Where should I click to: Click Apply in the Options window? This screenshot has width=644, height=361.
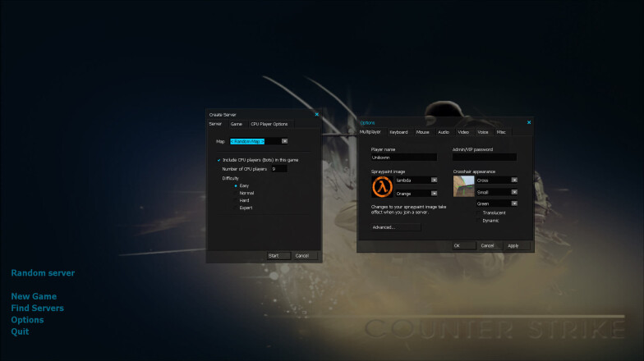517,246
